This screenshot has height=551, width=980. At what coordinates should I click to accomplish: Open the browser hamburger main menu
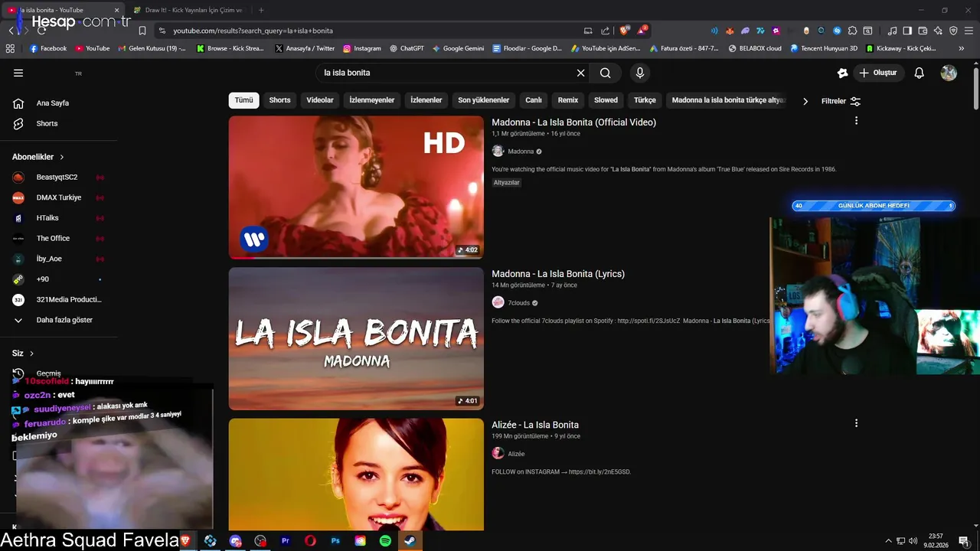969,31
